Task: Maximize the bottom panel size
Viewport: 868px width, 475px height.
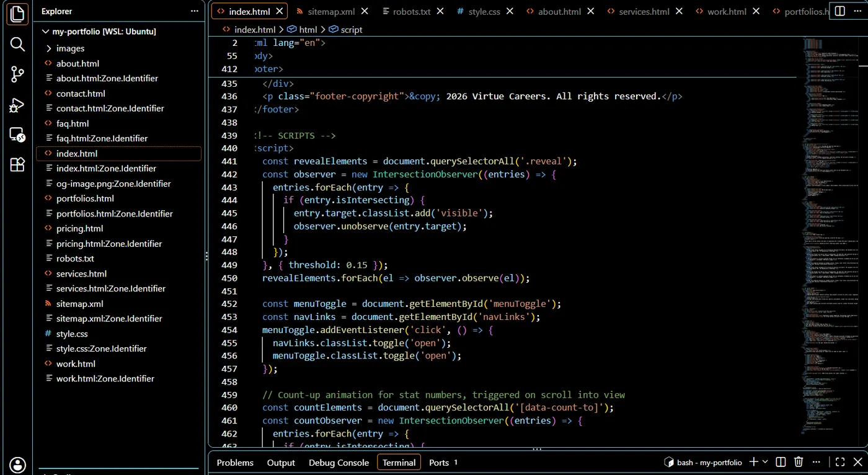Action: click(840, 462)
